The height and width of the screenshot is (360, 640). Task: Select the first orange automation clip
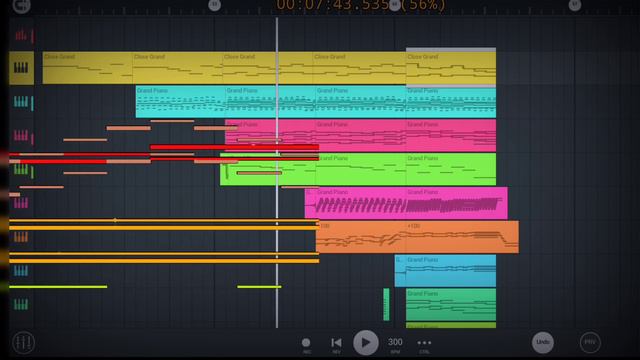pos(361,237)
